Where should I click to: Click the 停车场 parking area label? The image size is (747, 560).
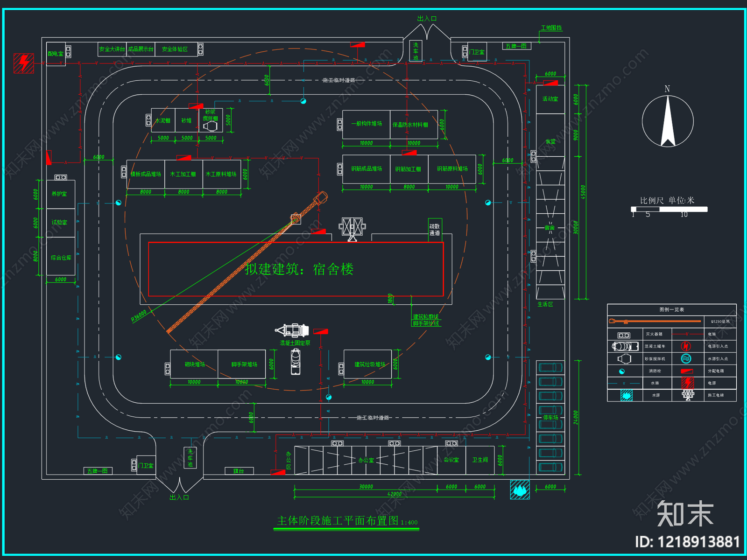pos(550,417)
